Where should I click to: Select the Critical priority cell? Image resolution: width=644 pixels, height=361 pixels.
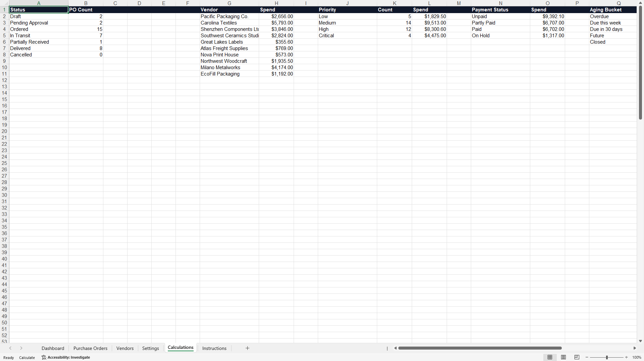[x=347, y=36]
